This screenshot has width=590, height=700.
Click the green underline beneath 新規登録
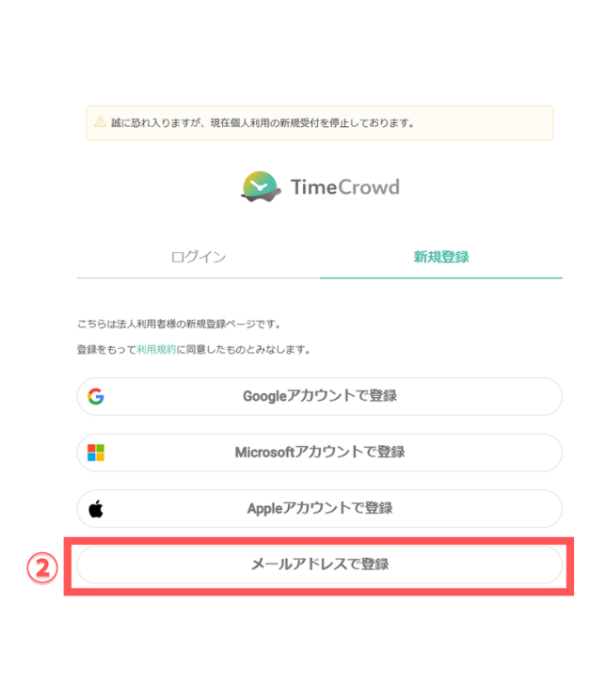[x=441, y=278]
